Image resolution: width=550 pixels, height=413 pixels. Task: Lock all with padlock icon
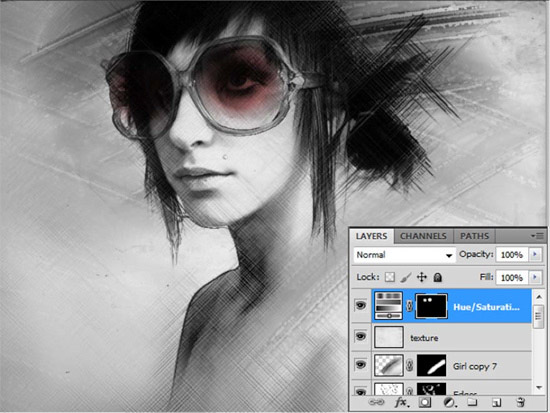437,277
